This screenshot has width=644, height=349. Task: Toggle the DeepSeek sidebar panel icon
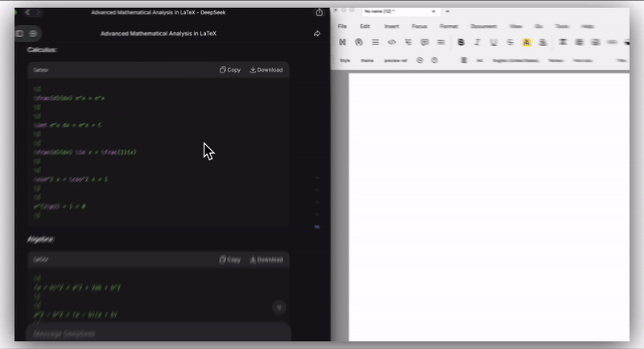pyautogui.click(x=20, y=34)
